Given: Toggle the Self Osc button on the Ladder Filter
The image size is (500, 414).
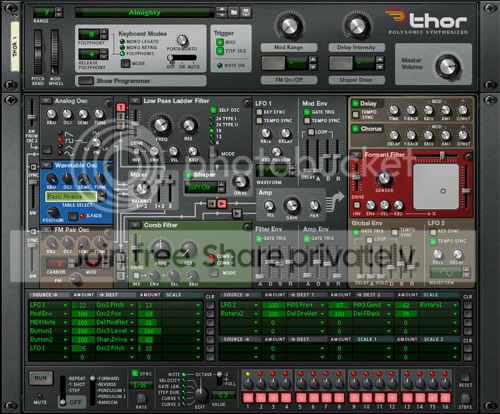Looking at the screenshot, I should [x=213, y=110].
